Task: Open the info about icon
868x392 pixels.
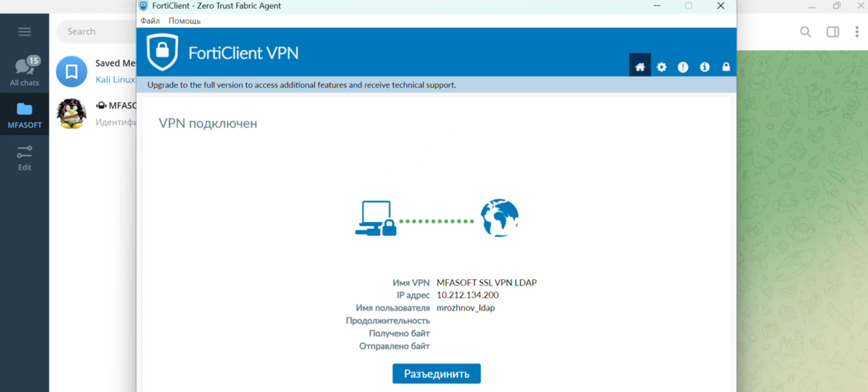Action: click(705, 67)
